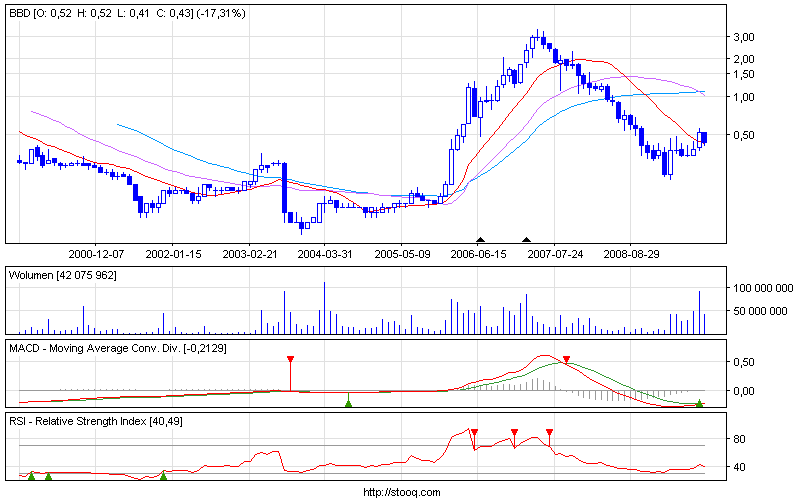Click the (-17,31%) change value
Viewport: 800px width, 500px height.
pos(221,14)
